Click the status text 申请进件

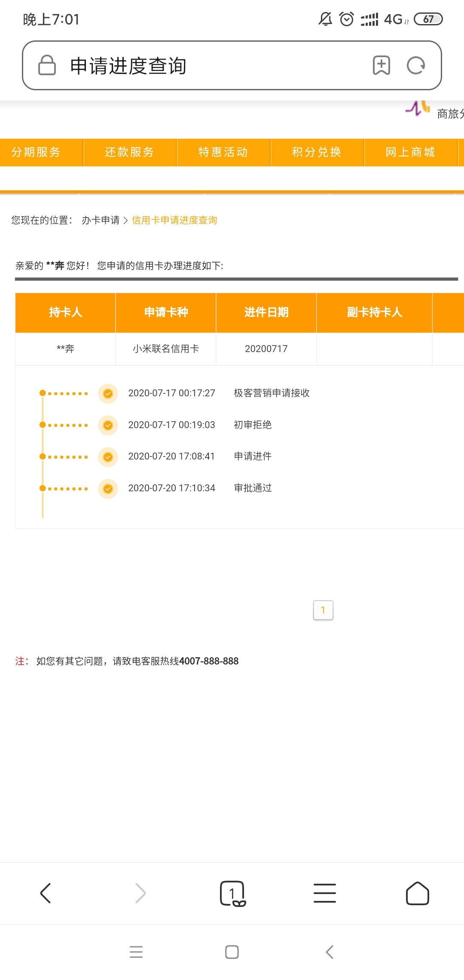click(253, 456)
